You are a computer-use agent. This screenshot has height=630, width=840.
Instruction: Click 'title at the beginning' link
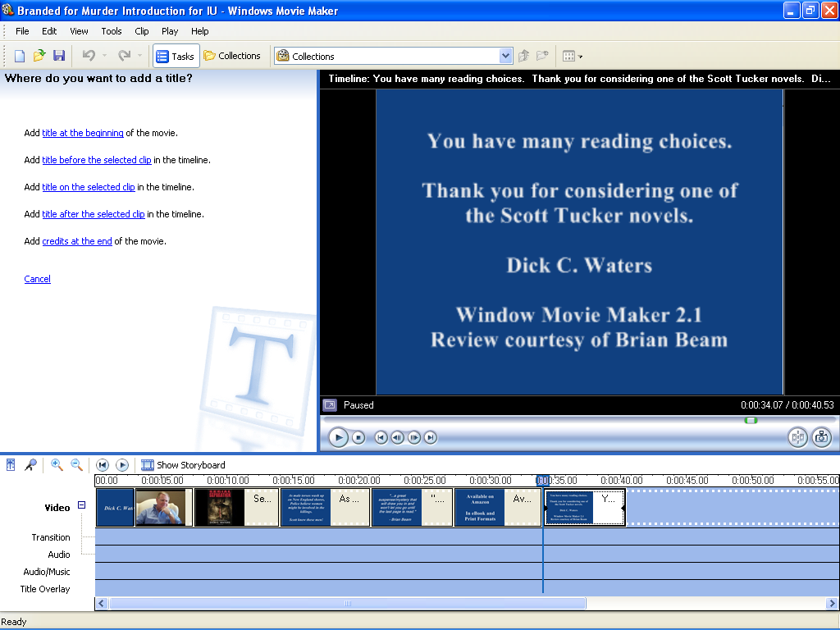pos(83,133)
